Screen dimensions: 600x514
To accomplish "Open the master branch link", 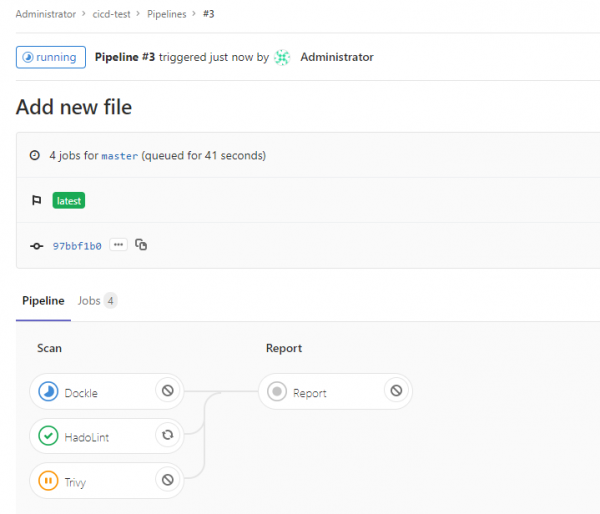I will (119, 156).
